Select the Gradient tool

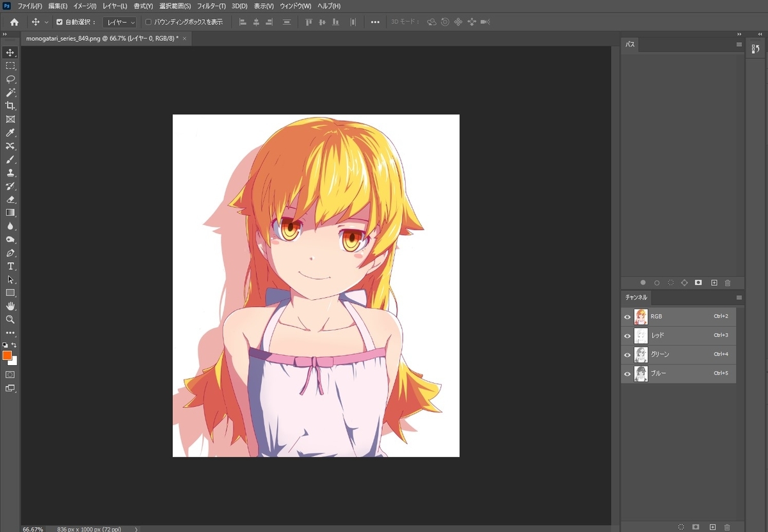tap(10, 213)
